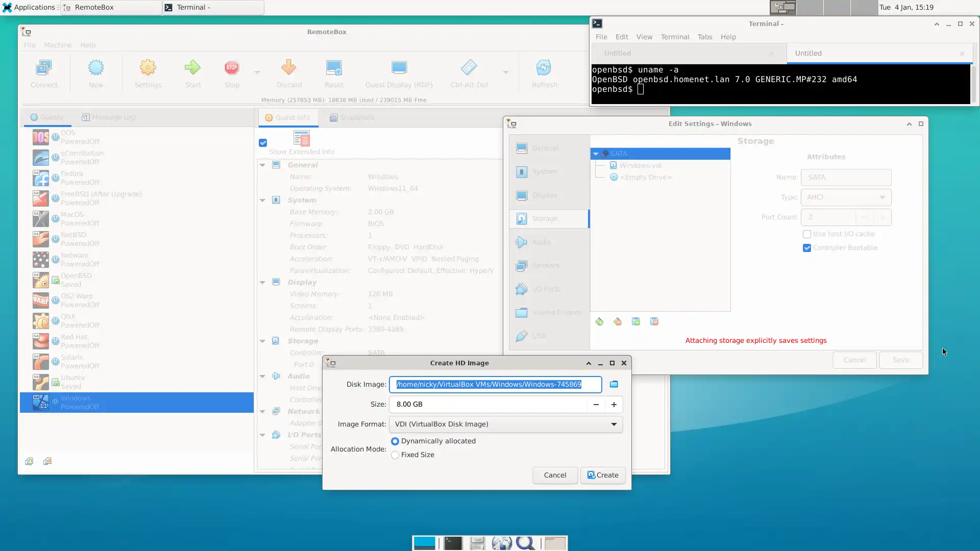Image resolution: width=980 pixels, height=551 pixels.
Task: Select Fixed Size allocation mode
Action: [395, 455]
